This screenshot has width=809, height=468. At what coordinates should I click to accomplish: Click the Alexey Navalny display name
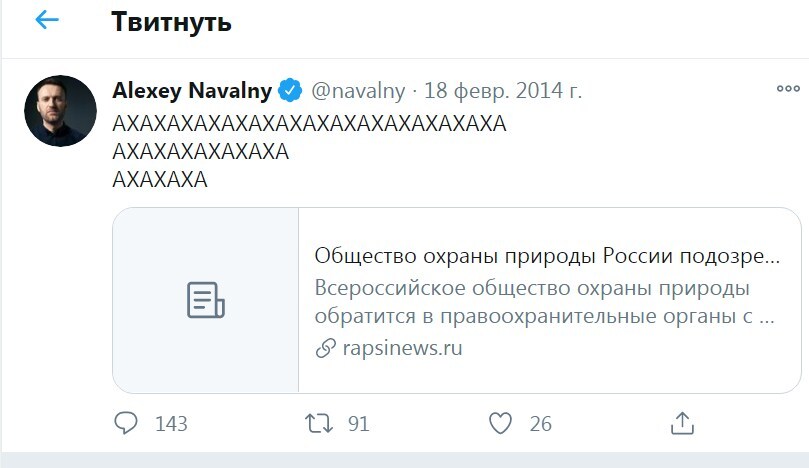tap(192, 91)
